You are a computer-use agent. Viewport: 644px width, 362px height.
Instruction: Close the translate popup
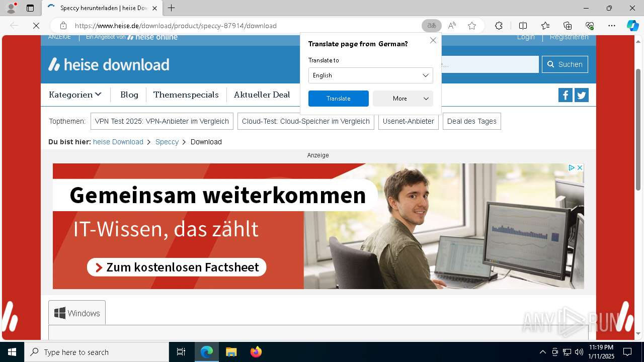433,40
